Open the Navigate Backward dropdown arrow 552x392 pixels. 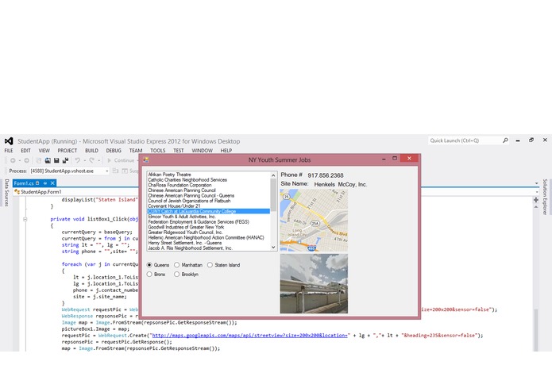click(x=20, y=160)
